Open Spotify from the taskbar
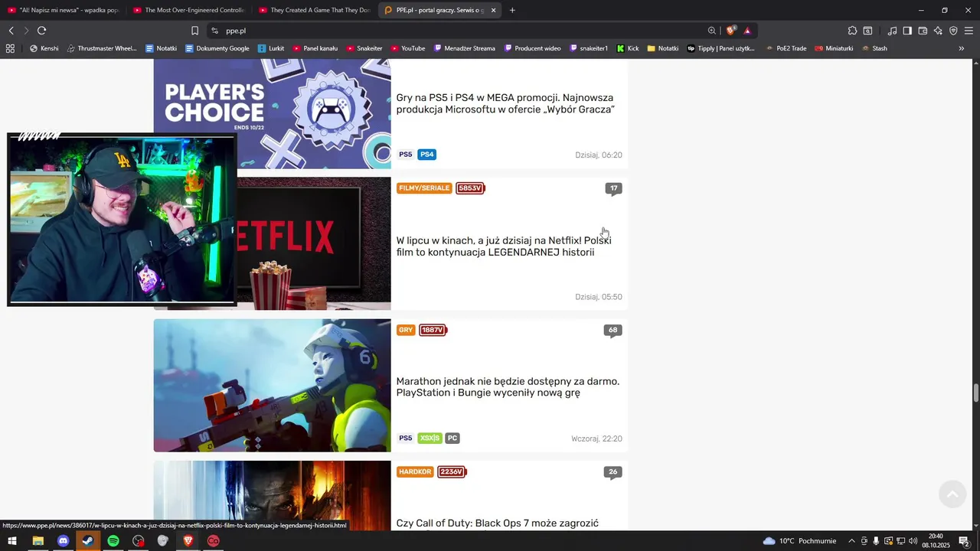Screen dimensions: 980x551 [x=113, y=541]
